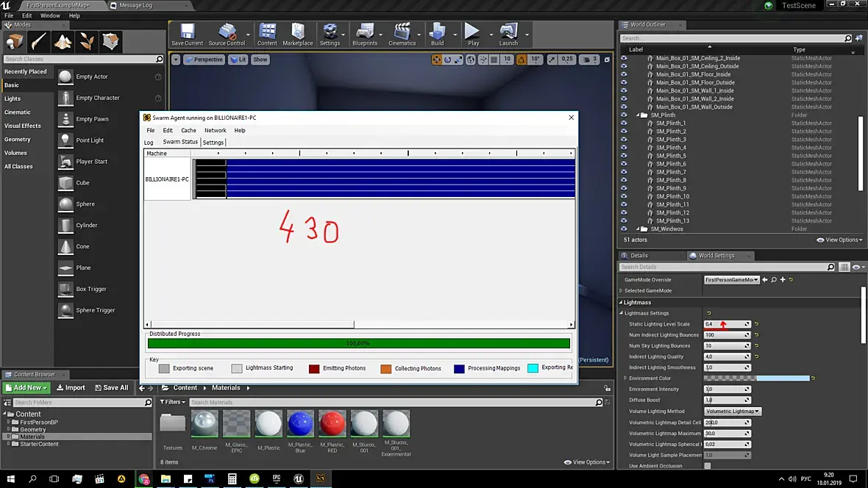Select Geometry Editing mode icon
The width and height of the screenshot is (868, 488).
point(111,41)
